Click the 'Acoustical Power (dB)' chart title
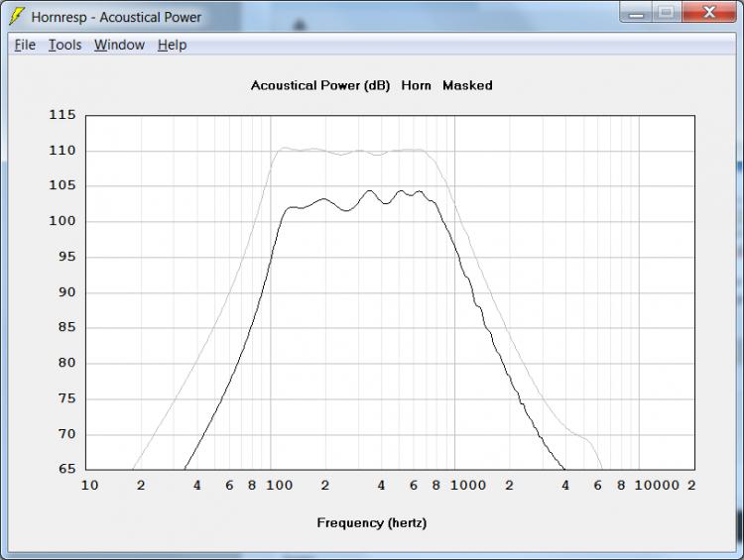Image resolution: width=744 pixels, height=560 pixels. 320,86
